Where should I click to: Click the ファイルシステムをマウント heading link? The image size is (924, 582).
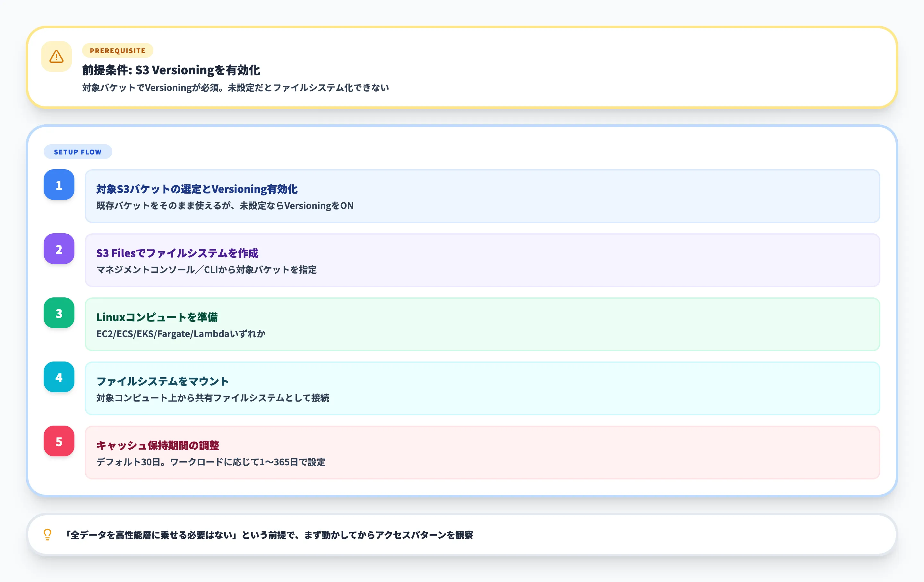[x=162, y=381]
